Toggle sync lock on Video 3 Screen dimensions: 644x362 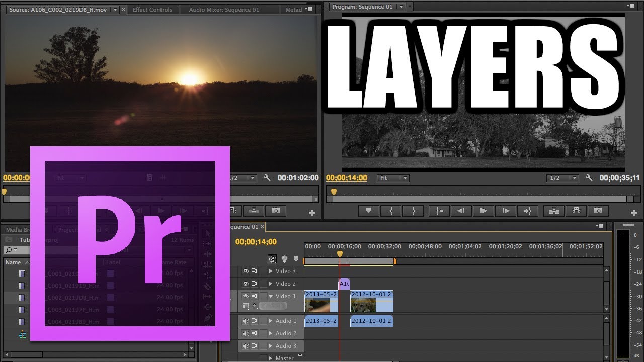click(255, 271)
